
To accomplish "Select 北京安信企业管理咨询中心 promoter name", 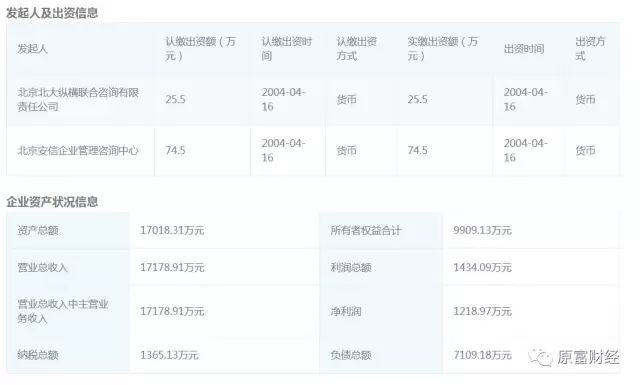I will [x=78, y=151].
